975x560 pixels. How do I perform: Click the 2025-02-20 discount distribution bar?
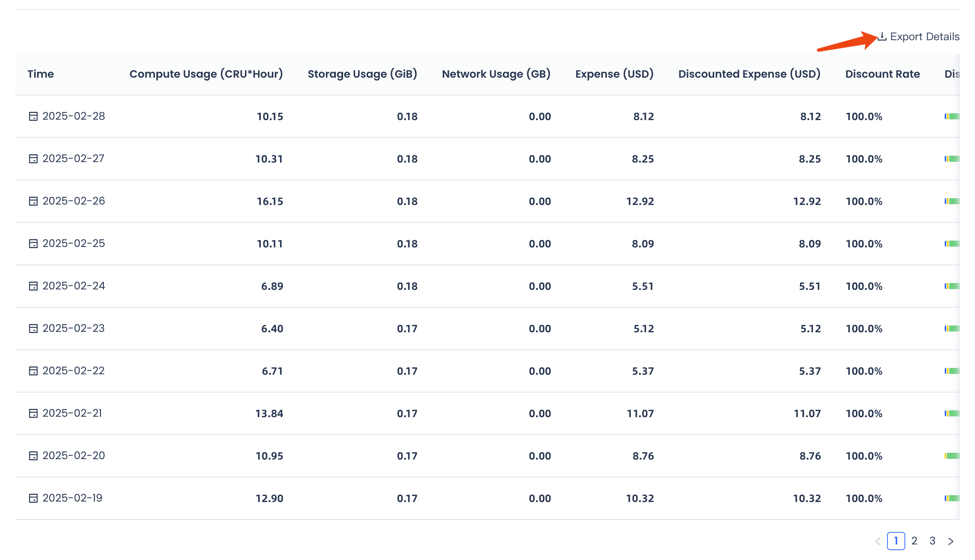click(952, 456)
